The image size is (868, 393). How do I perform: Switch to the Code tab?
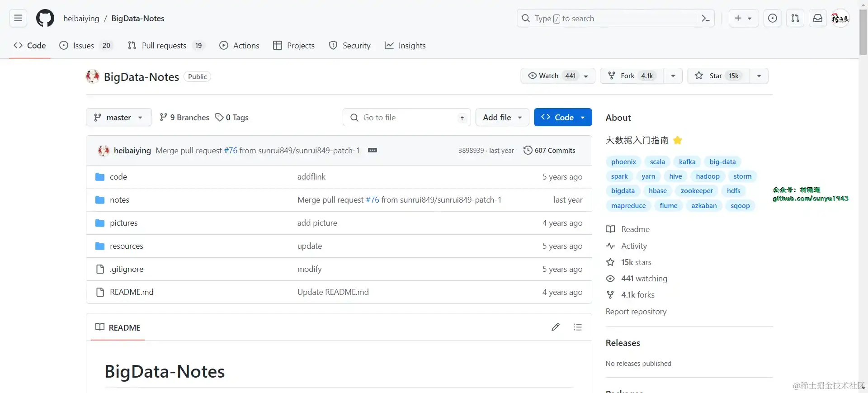coord(30,46)
